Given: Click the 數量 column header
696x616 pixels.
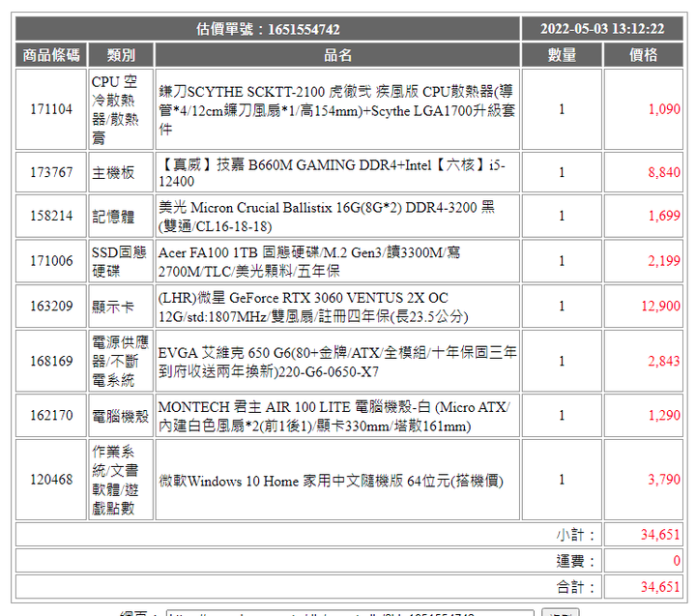Looking at the screenshot, I should [562, 55].
